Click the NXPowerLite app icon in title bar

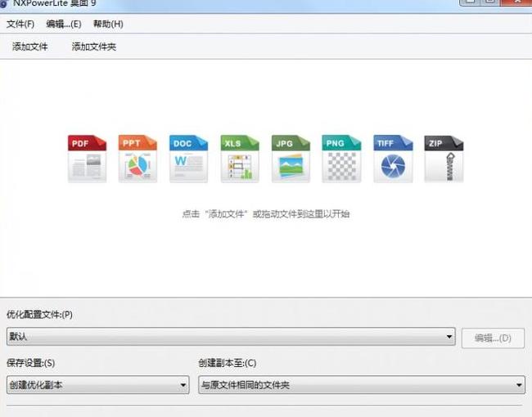[x=3, y=3]
